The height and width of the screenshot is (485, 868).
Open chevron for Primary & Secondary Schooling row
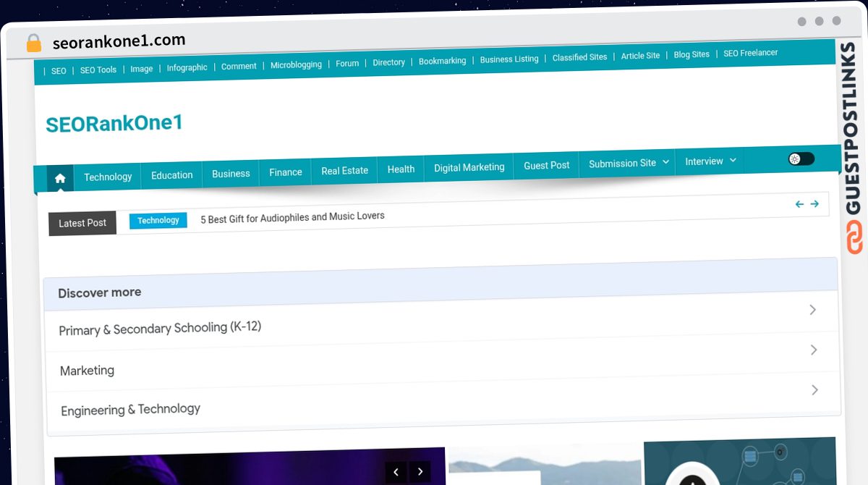(812, 310)
